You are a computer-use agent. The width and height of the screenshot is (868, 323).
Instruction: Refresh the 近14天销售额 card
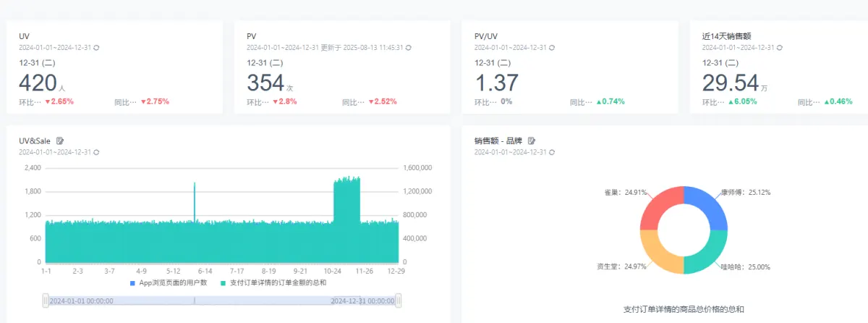coord(780,47)
